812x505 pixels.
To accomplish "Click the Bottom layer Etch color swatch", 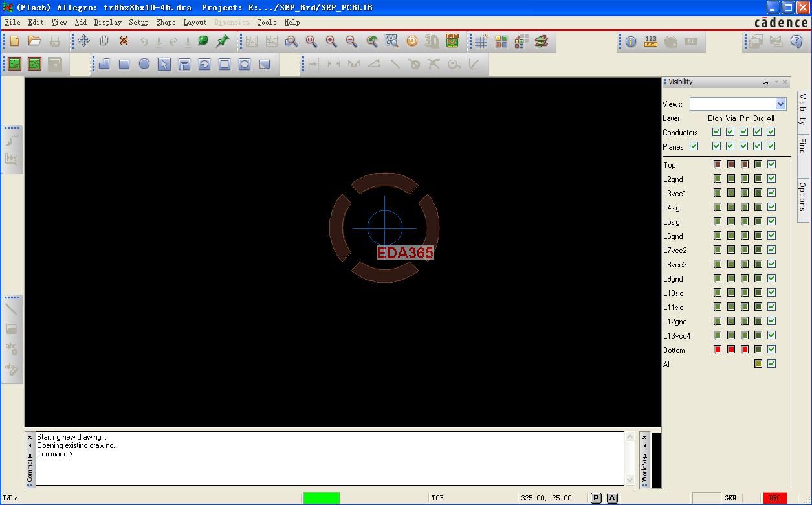I will 718,350.
